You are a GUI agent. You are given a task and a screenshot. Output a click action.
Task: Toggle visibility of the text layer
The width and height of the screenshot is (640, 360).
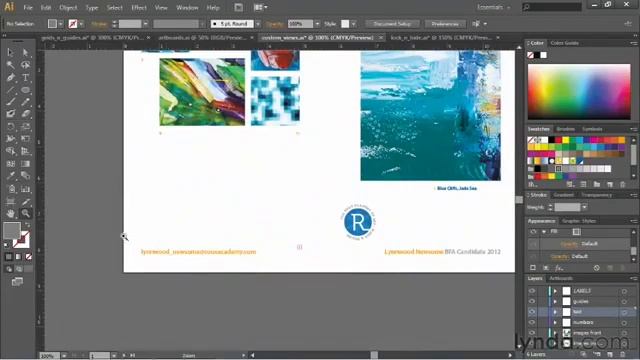tap(532, 312)
